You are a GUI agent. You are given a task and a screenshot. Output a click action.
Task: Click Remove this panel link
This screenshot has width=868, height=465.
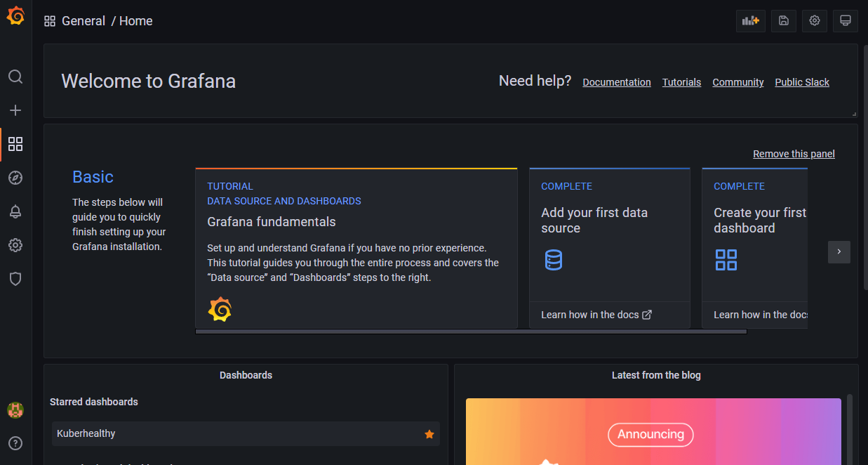[x=794, y=154]
